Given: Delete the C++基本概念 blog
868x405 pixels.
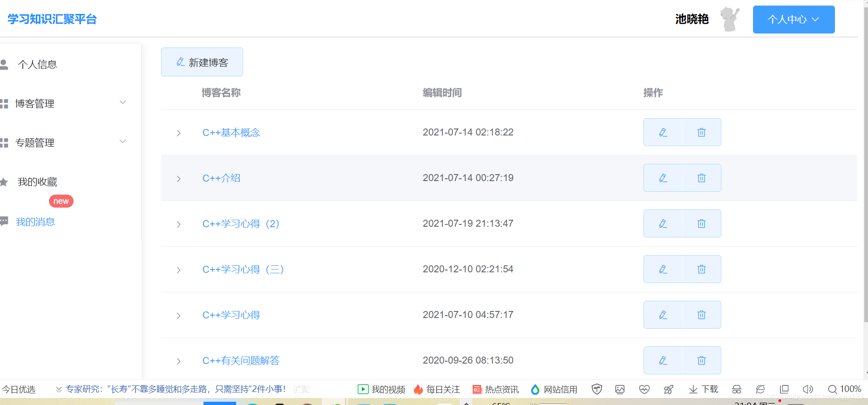Looking at the screenshot, I should [x=702, y=132].
